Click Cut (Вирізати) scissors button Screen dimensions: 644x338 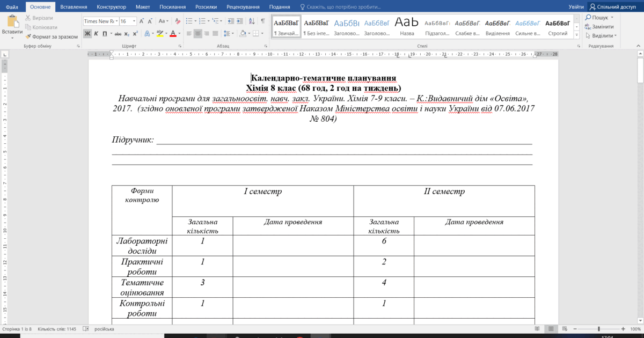tap(39, 18)
